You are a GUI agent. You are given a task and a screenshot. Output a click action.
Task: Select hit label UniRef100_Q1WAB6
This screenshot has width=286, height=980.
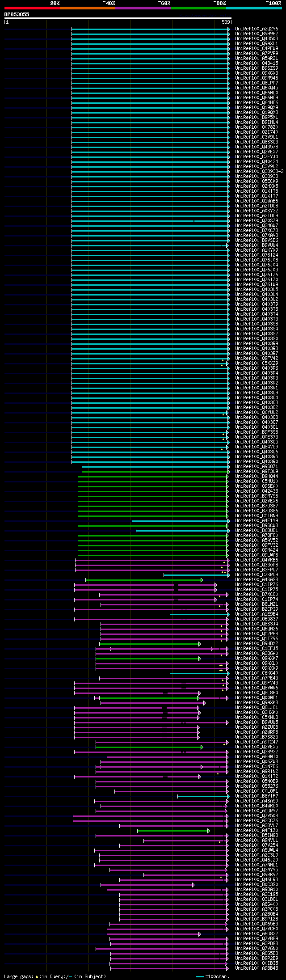click(x=257, y=201)
